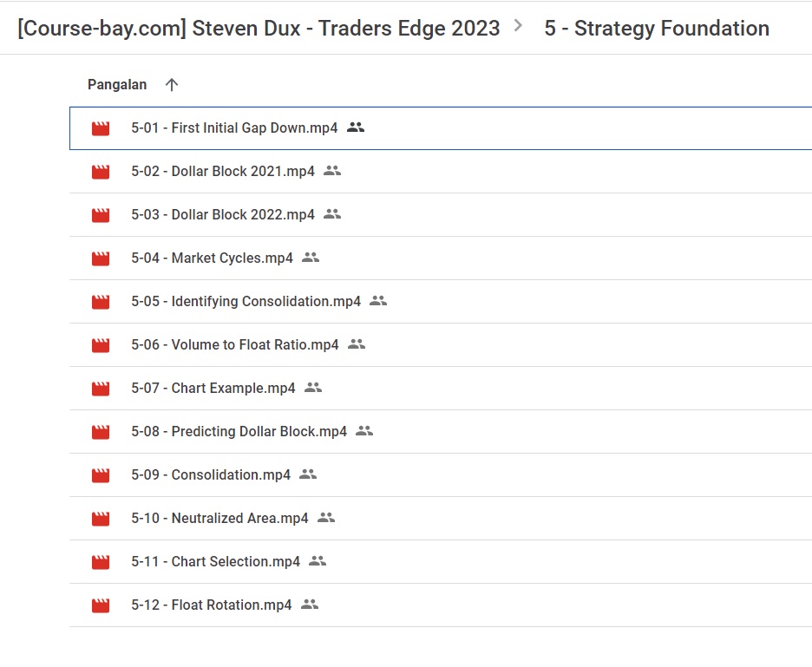812x667 pixels.
Task: Click video icon for 5-10 Neutralized Area
Action: pyautogui.click(x=101, y=519)
